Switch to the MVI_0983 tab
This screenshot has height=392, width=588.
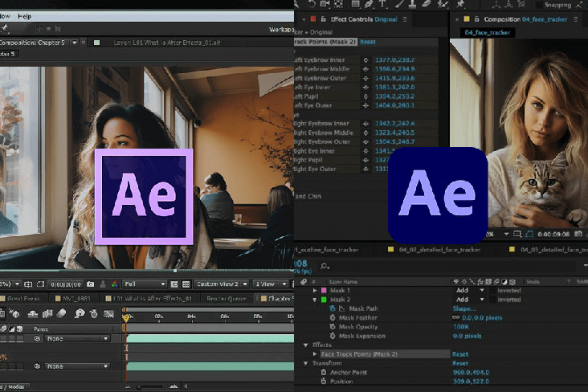[73, 299]
